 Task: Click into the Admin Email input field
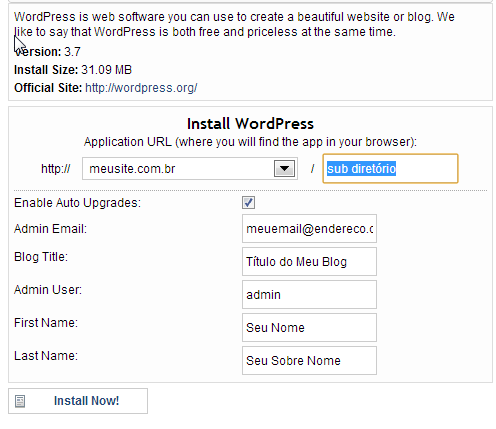click(x=309, y=229)
